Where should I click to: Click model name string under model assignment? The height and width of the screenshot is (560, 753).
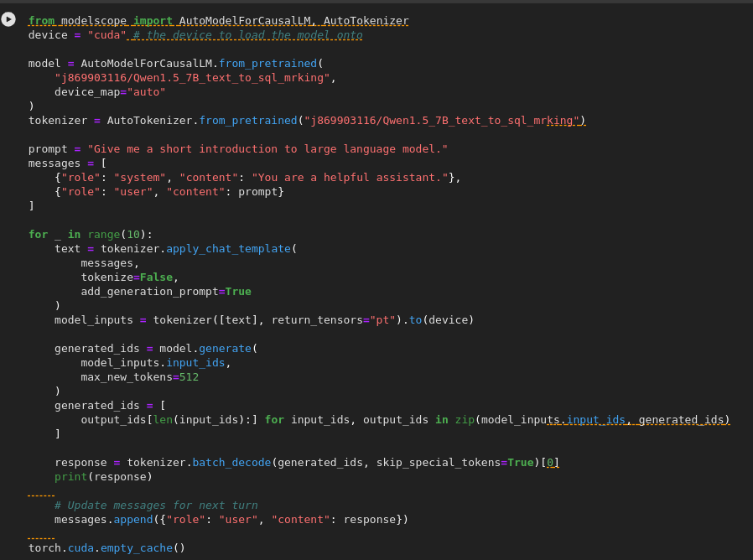[192, 78]
